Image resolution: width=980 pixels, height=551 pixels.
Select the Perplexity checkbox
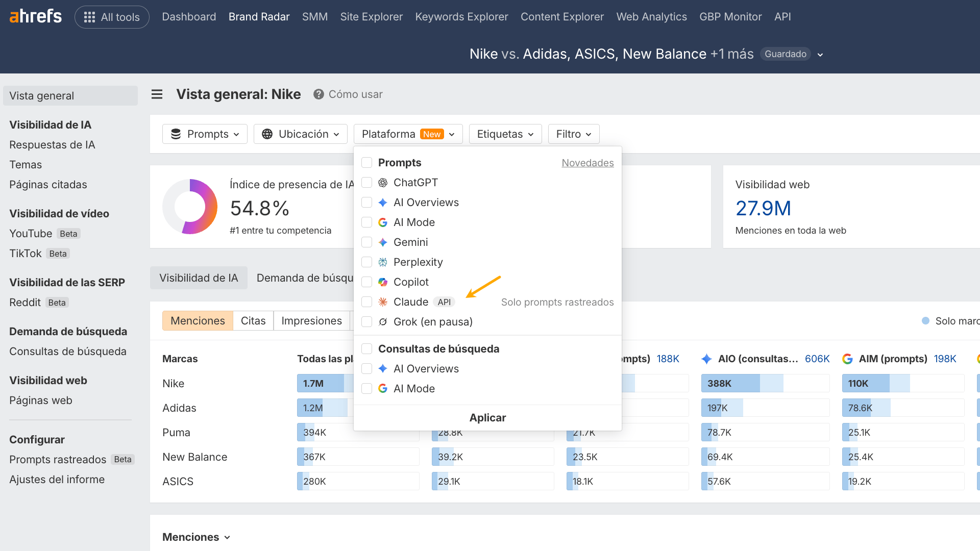pos(366,262)
